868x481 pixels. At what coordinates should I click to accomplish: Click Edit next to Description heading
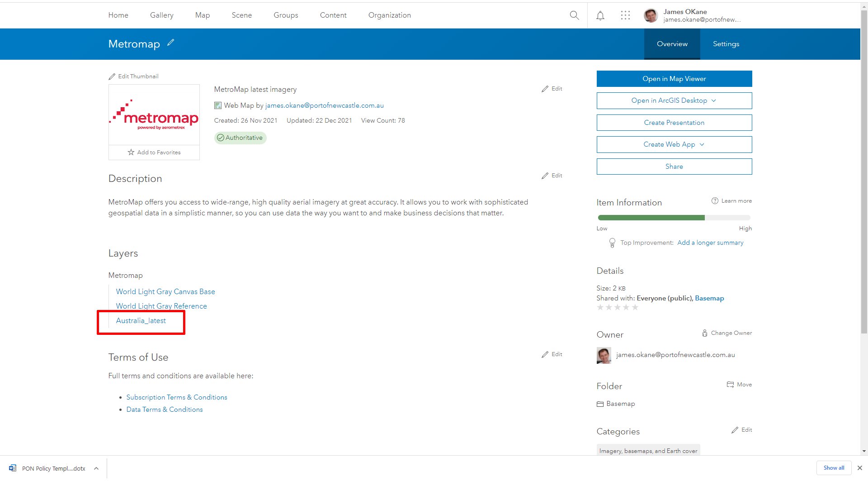552,176
